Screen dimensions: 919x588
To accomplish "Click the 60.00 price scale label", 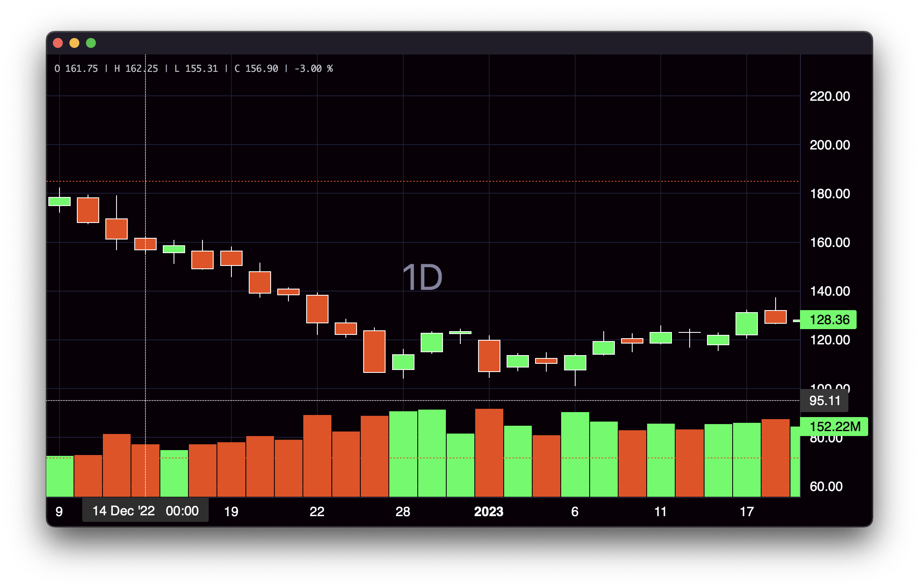I will coord(826,486).
